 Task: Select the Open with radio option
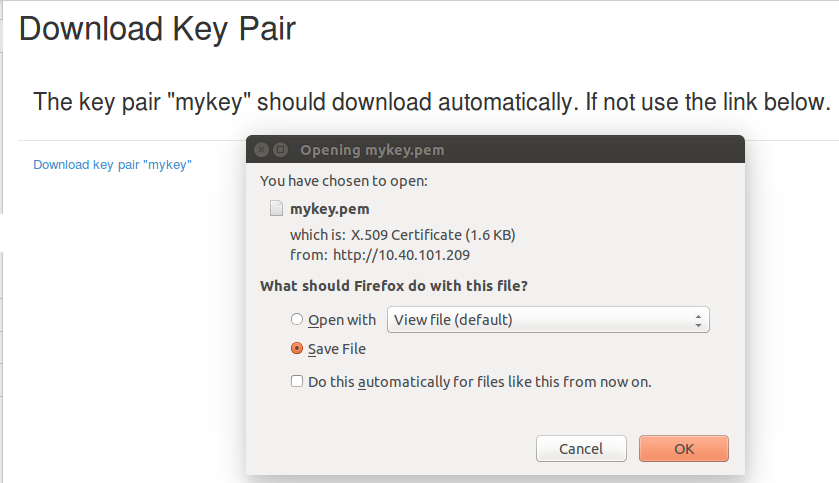(x=296, y=320)
